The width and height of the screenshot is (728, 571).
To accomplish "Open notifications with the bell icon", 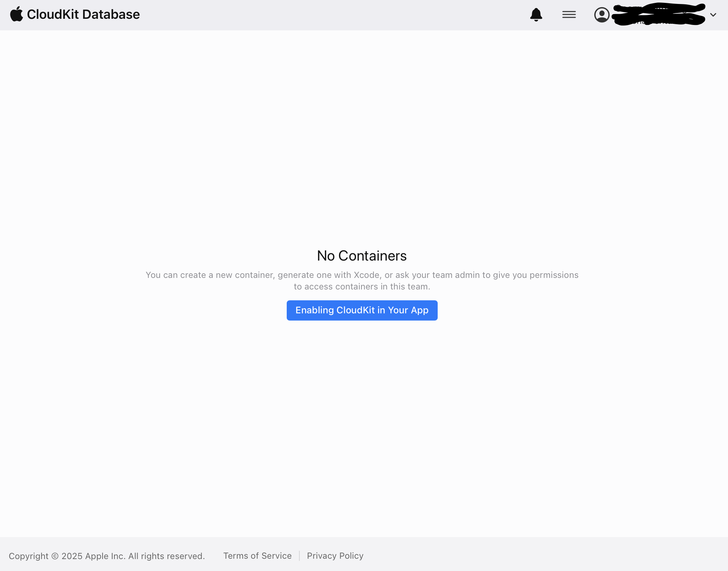I will click(536, 15).
